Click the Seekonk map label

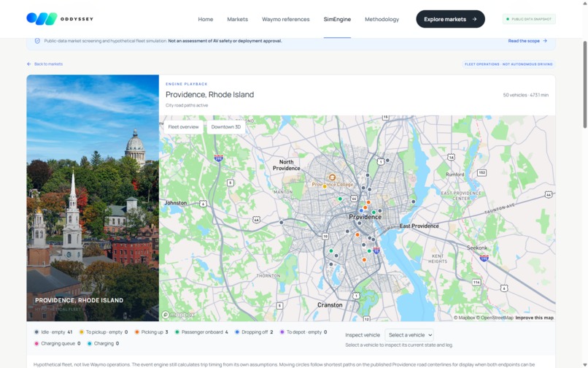(x=477, y=248)
